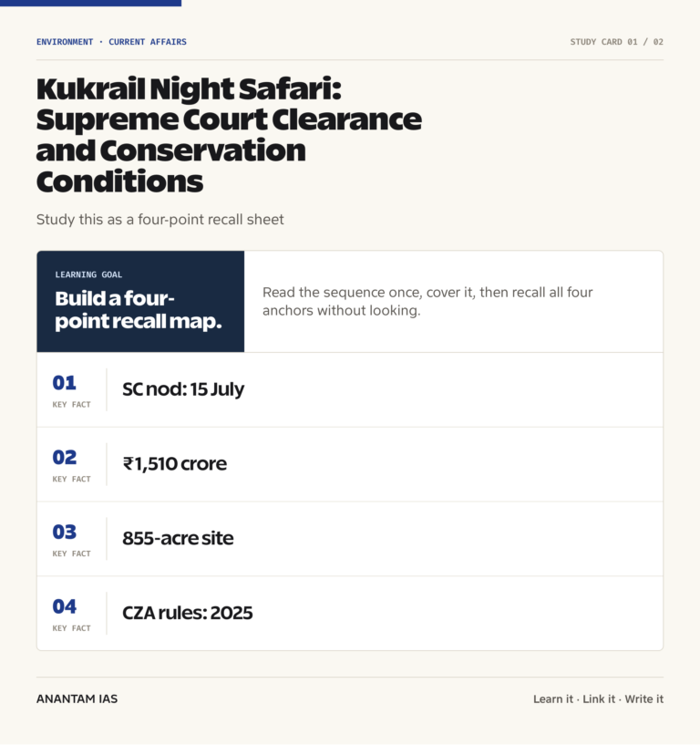
Task: Select the Kukrail Night Safari headline
Action: coord(229,135)
